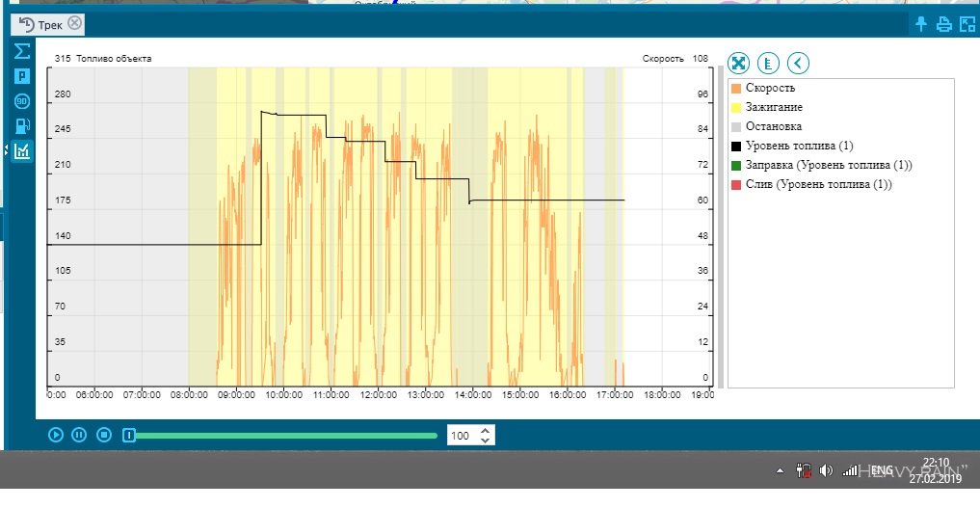980x508 pixels.
Task: Open the fuel pump refueling panel
Action: click(x=21, y=125)
